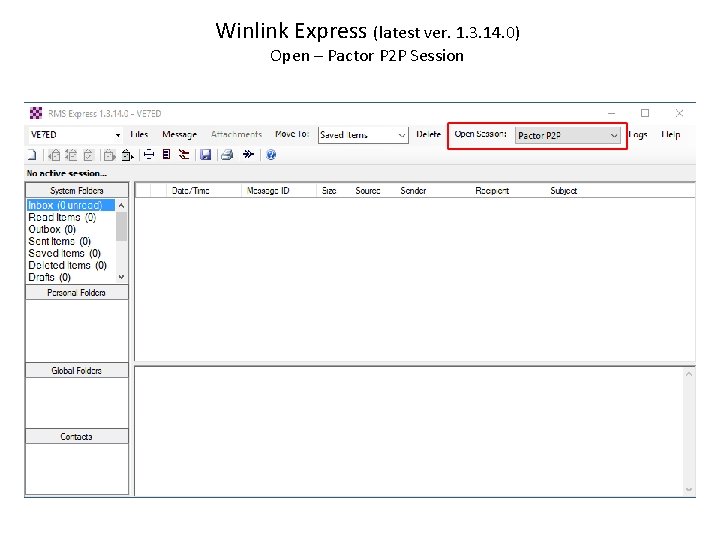This screenshot has width=720, height=540.
Task: Click the folder list scroll-up arrow
Action: [121, 205]
